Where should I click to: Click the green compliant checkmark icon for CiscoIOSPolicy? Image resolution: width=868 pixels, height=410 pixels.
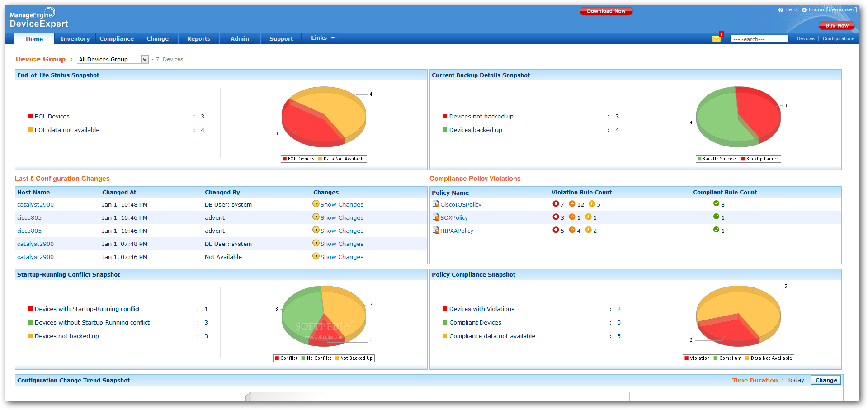coord(716,203)
